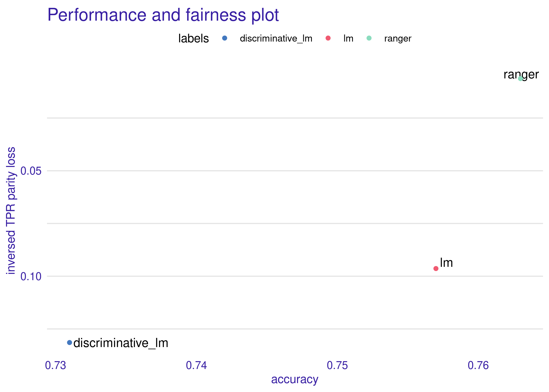Select the red lm legend dot

tap(328, 38)
